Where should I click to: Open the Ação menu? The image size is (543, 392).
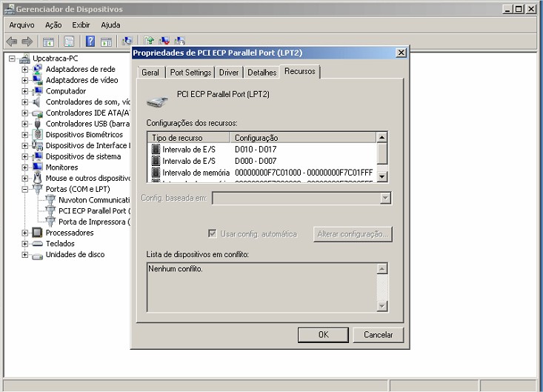pos(53,25)
